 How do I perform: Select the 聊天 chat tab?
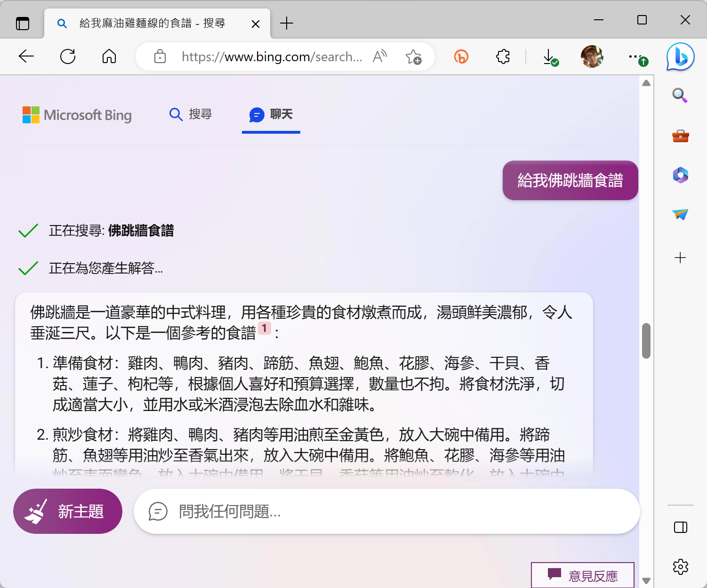pyautogui.click(x=271, y=114)
